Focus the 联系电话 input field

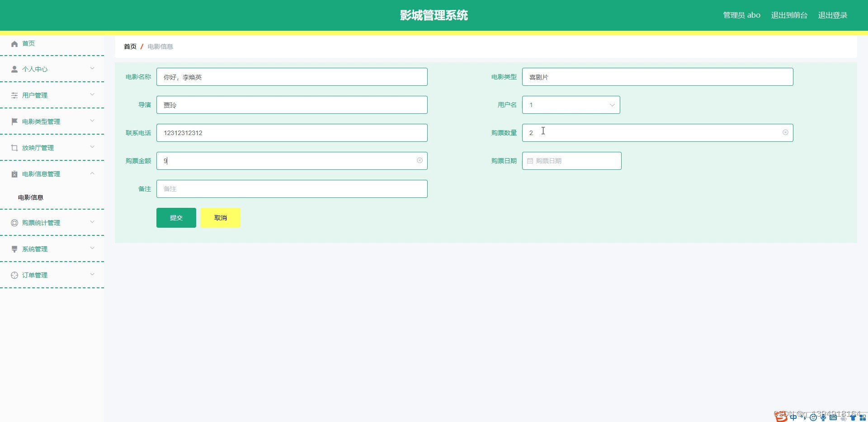[292, 133]
